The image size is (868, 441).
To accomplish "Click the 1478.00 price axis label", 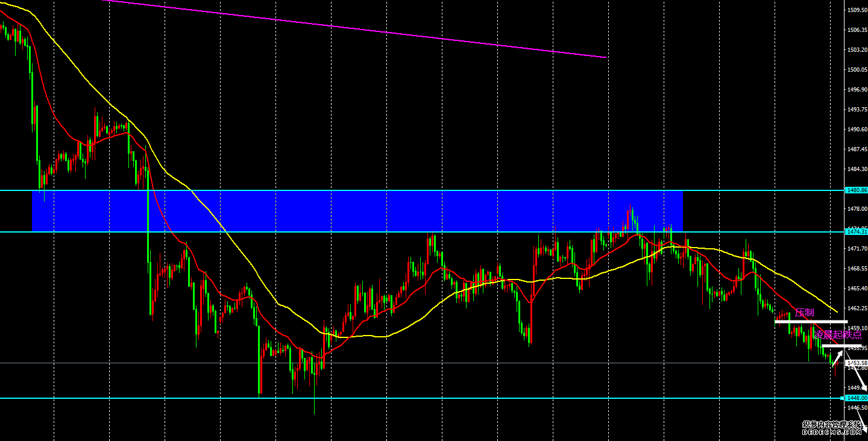I will pos(857,209).
